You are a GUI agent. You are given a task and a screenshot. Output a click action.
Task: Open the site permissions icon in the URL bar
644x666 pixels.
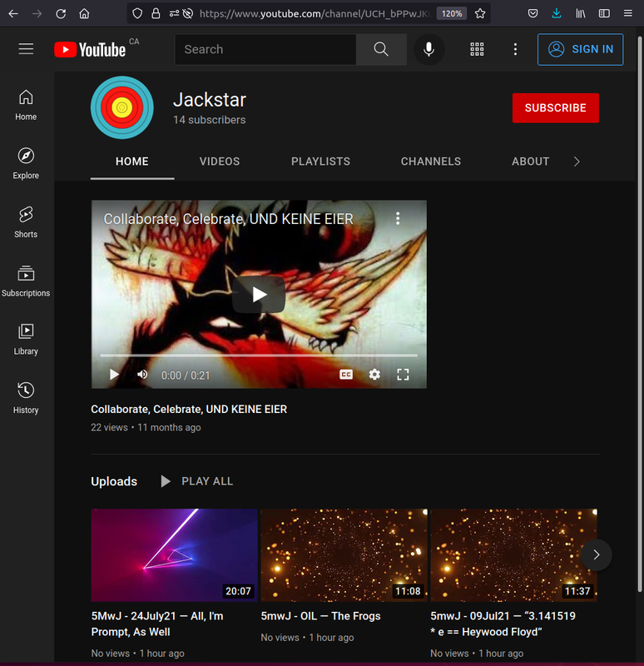(x=174, y=13)
